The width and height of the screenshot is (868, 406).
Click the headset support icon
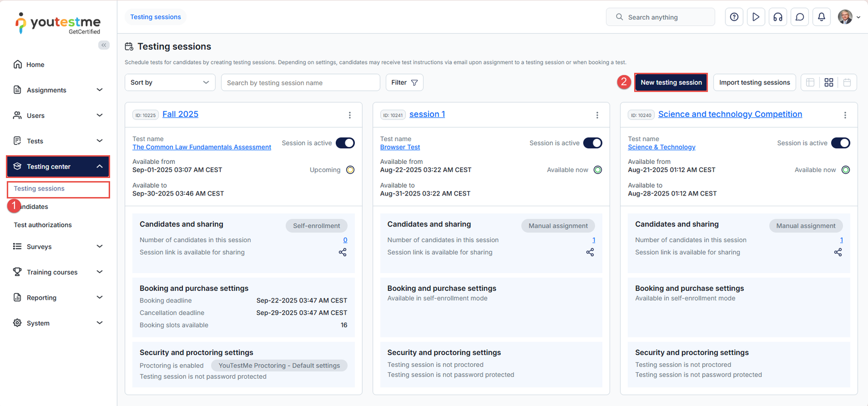click(x=777, y=17)
